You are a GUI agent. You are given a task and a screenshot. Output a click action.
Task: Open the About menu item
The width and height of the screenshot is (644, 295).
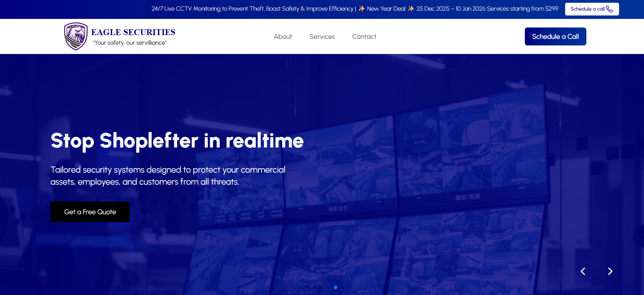283,36
